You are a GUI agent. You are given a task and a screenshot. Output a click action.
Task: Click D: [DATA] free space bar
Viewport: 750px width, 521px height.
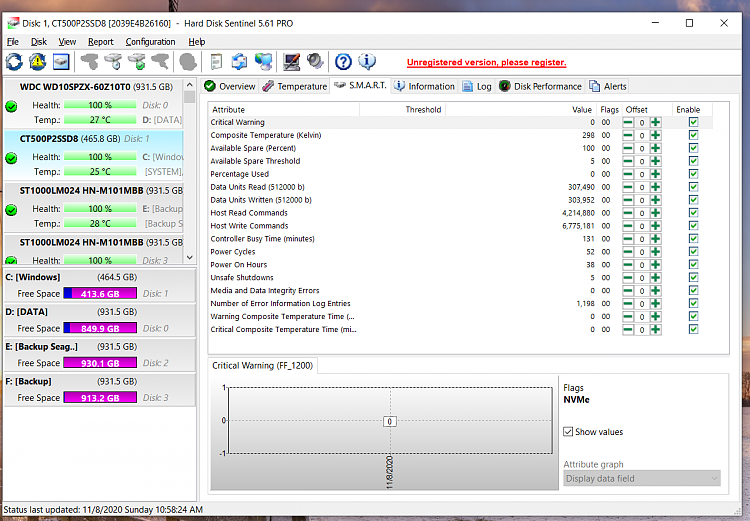point(100,328)
